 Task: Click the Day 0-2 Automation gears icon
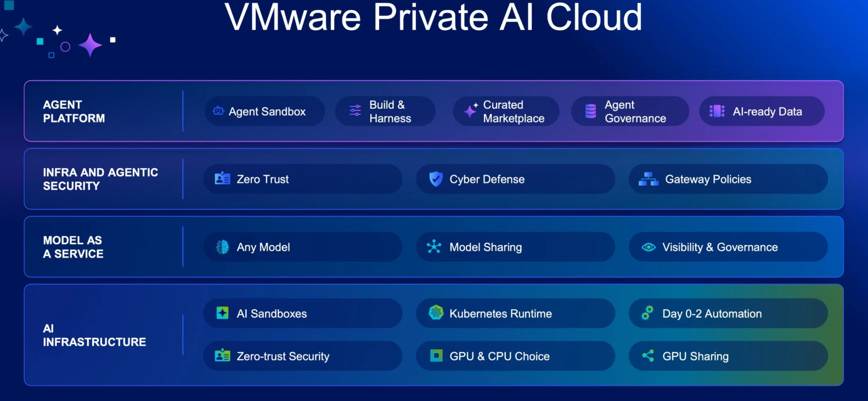tap(647, 313)
